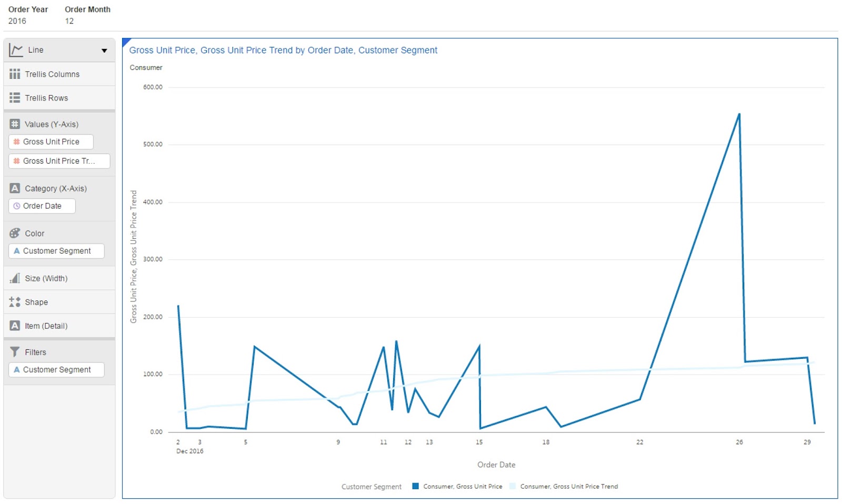The height and width of the screenshot is (504, 842).
Task: Select the Order Year 2016 filter
Action: tap(17, 21)
